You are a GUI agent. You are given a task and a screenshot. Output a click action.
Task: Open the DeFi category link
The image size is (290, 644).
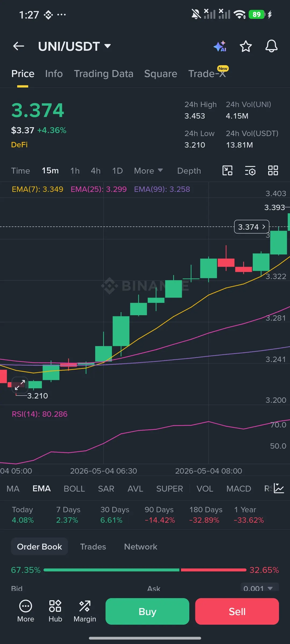point(19,145)
